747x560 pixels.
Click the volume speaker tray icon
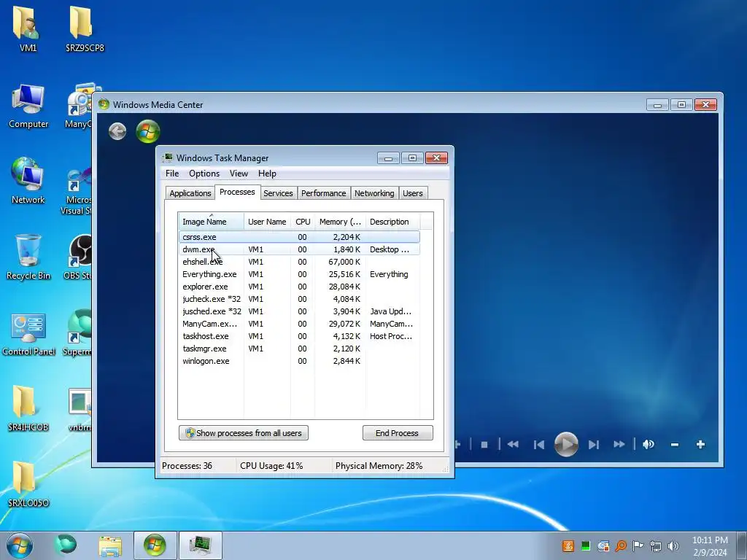click(x=673, y=545)
